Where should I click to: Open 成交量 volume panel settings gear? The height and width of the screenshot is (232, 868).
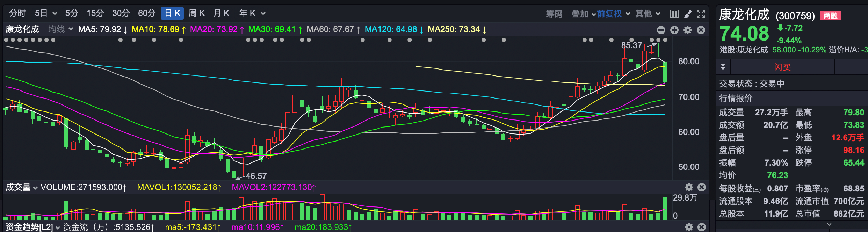[x=689, y=187]
